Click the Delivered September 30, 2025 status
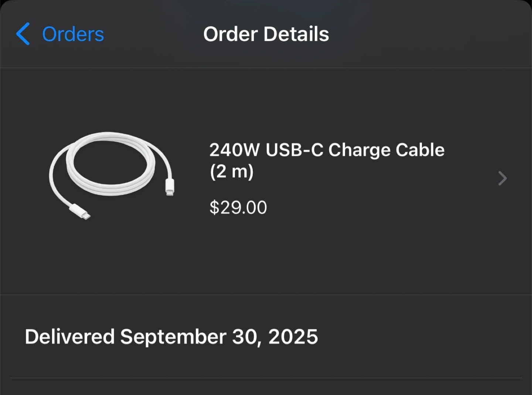Image resolution: width=532 pixels, height=395 pixels. point(171,337)
